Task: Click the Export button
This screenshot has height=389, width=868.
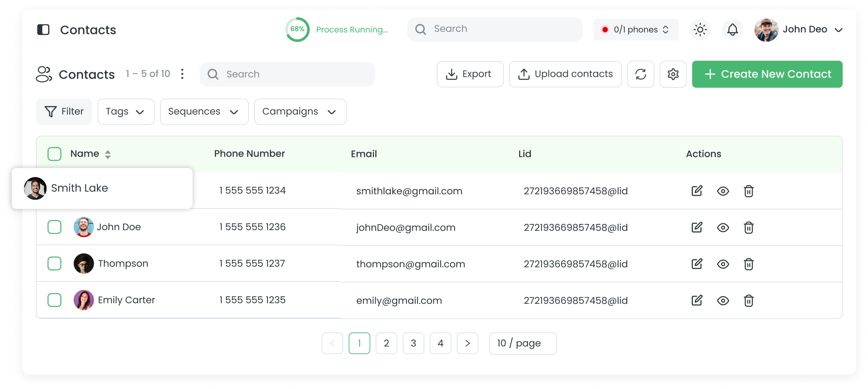Action: pos(470,74)
